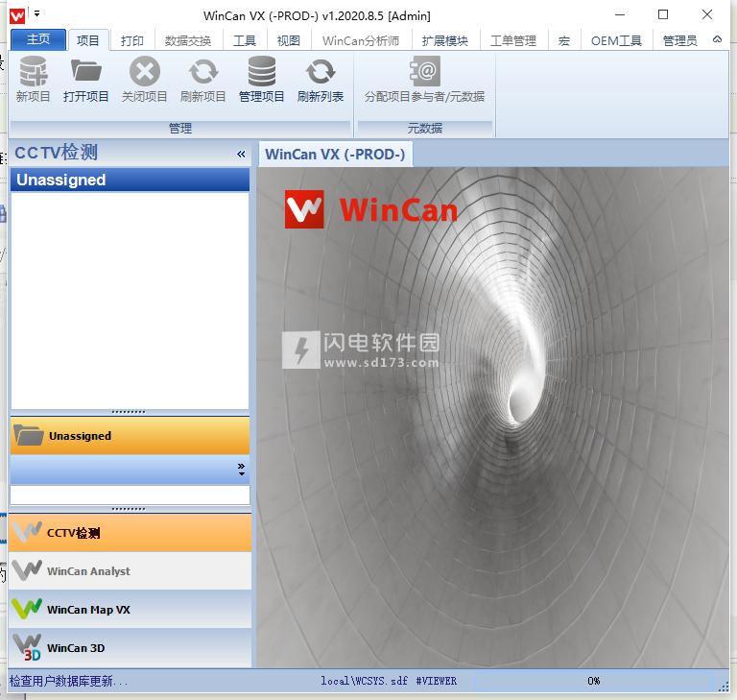Click the window resize grip at bottom-right
The image size is (737, 700).
[724, 687]
